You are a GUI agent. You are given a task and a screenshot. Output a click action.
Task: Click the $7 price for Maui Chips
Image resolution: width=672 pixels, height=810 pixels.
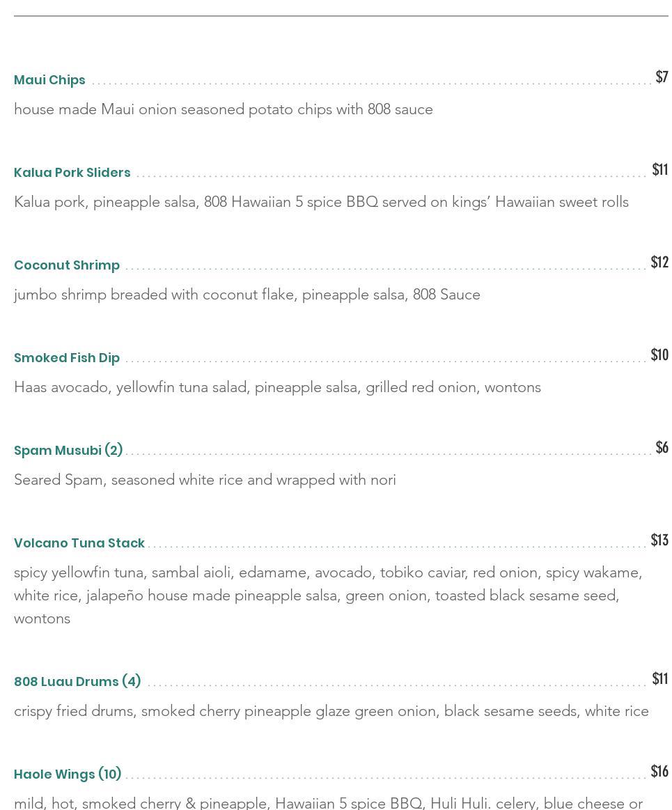point(662,77)
